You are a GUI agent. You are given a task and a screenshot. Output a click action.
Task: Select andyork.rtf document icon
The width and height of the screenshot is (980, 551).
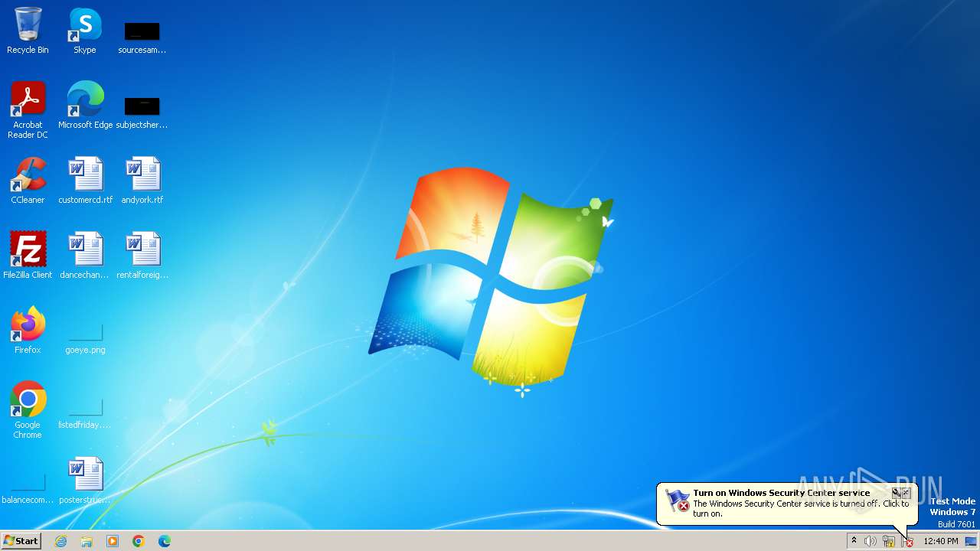coord(142,181)
